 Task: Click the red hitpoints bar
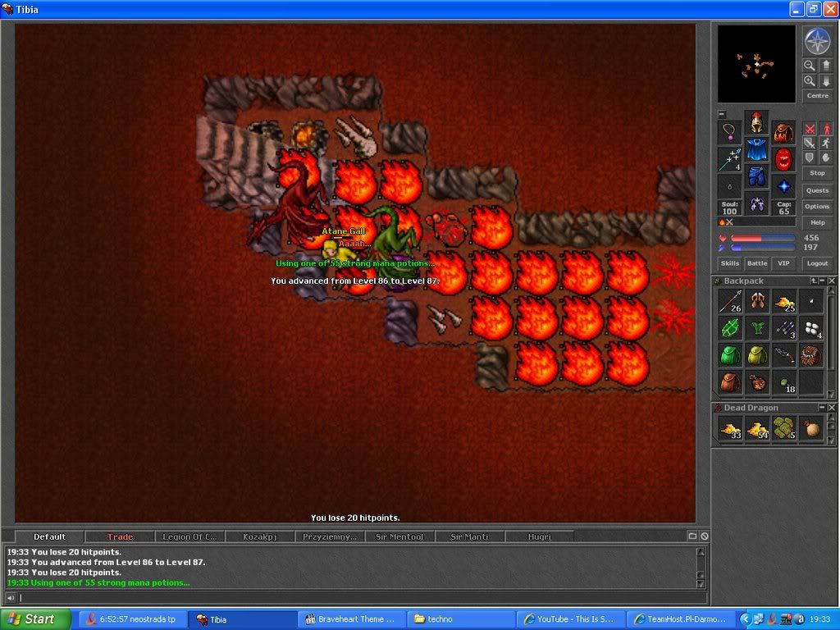(763, 238)
